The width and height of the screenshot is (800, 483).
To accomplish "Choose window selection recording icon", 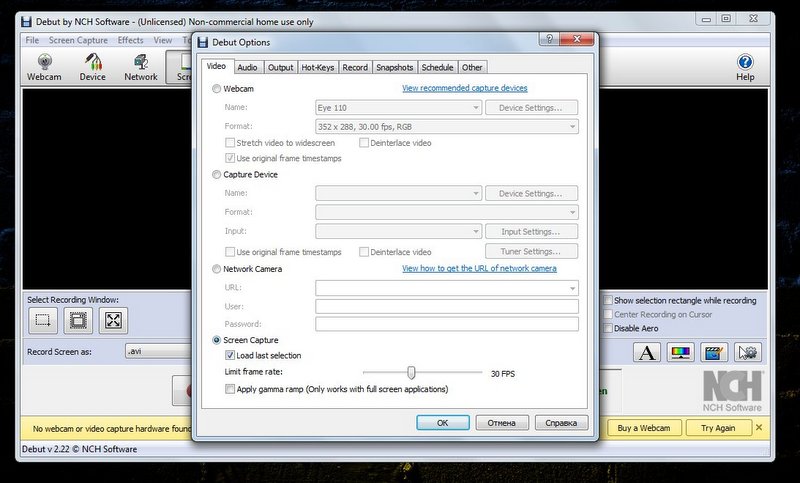I will point(78,320).
